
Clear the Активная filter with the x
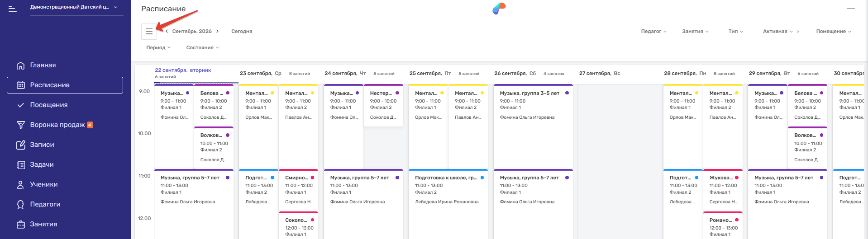(x=798, y=32)
